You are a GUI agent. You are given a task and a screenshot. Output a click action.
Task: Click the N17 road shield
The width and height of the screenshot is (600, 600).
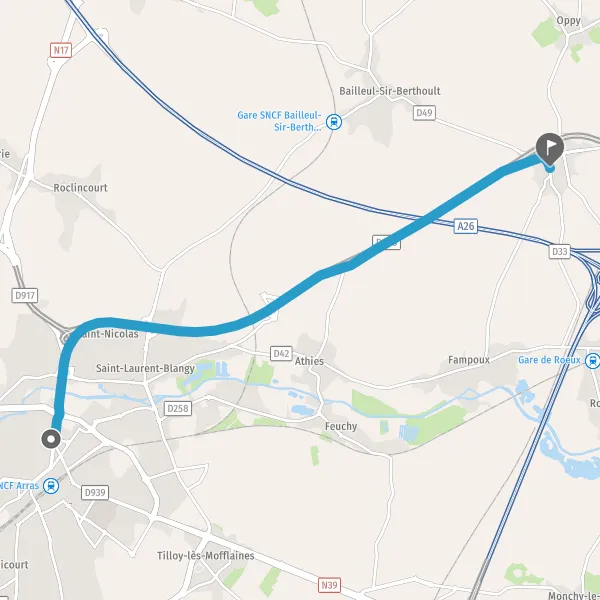pyautogui.click(x=61, y=50)
